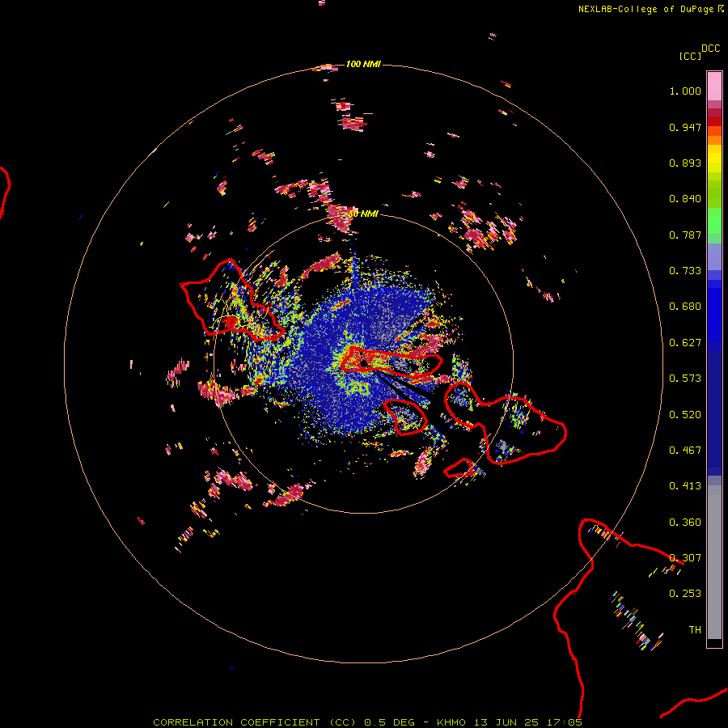Click the 0.787 scale value

[x=685, y=235]
